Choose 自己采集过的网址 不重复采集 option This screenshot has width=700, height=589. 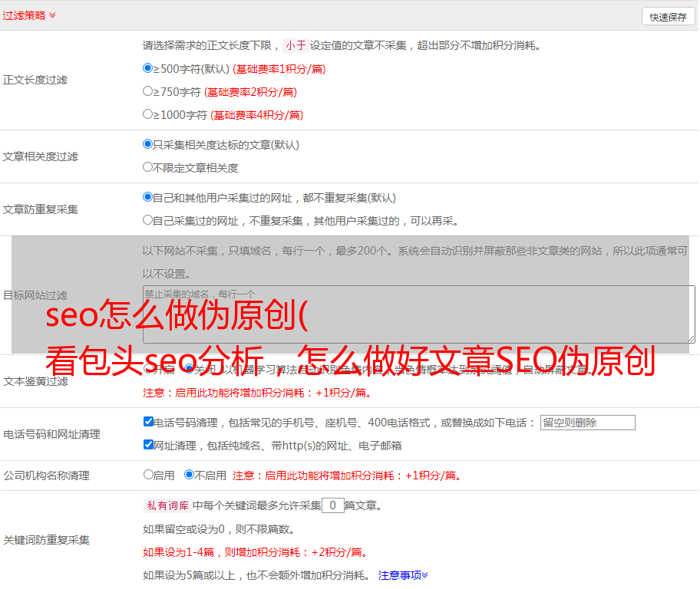pyautogui.click(x=148, y=220)
